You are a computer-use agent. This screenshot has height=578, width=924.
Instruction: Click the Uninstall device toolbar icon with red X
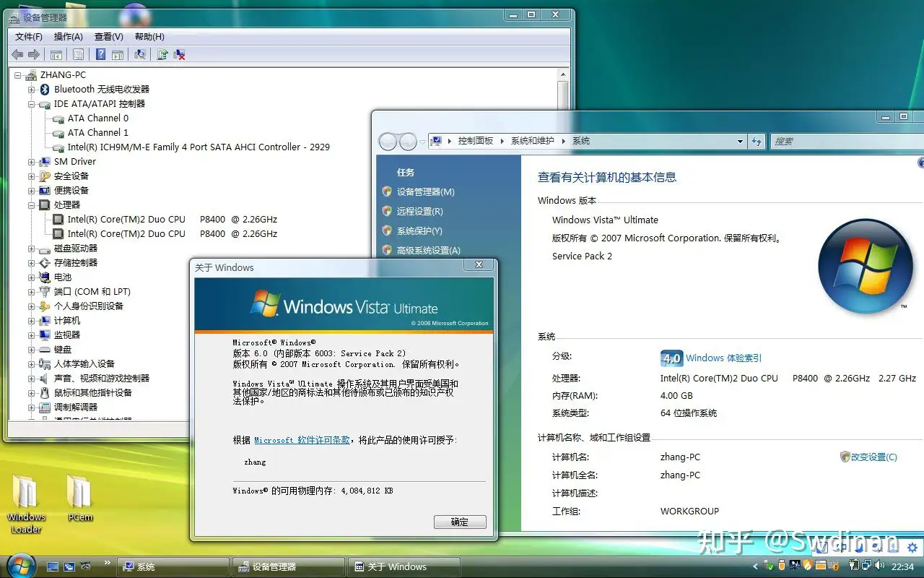click(x=180, y=54)
